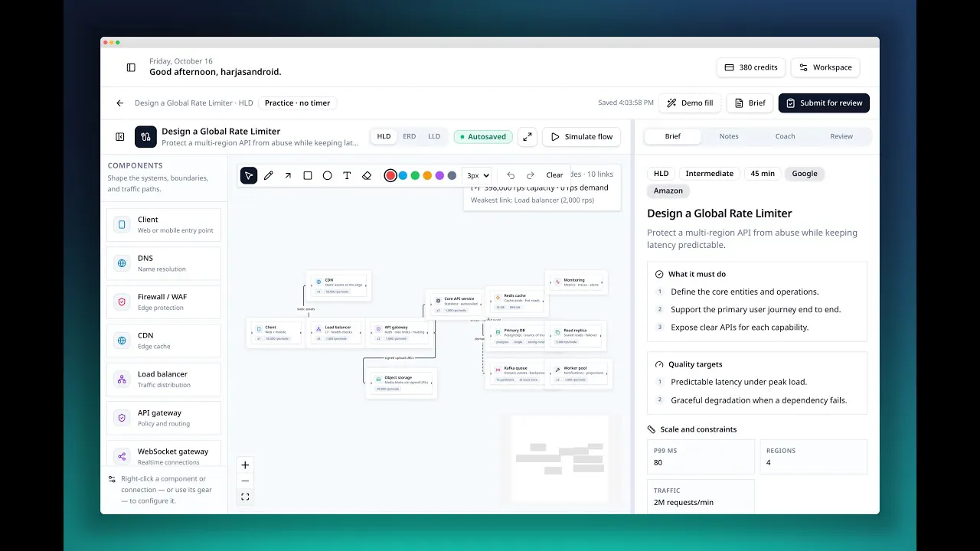Select the Object storage node on canvas
Image resolution: width=980 pixels, height=551 pixels.
401,383
